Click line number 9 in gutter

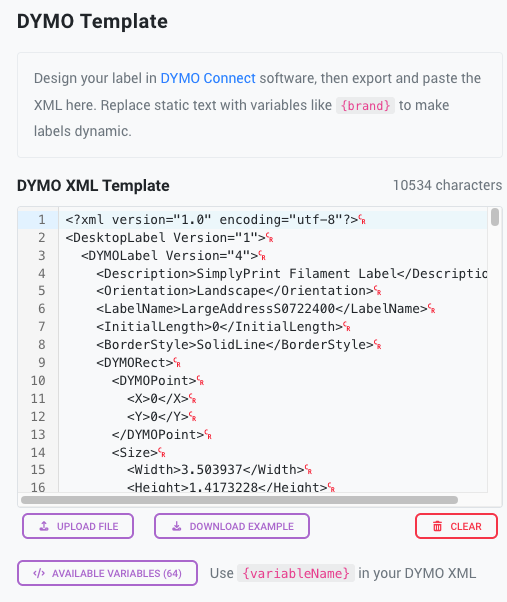point(41,363)
